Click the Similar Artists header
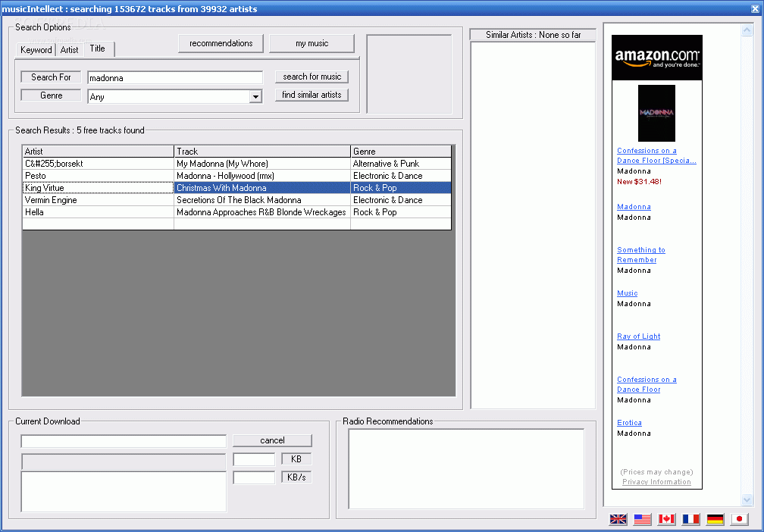The width and height of the screenshot is (764, 532). click(x=533, y=35)
